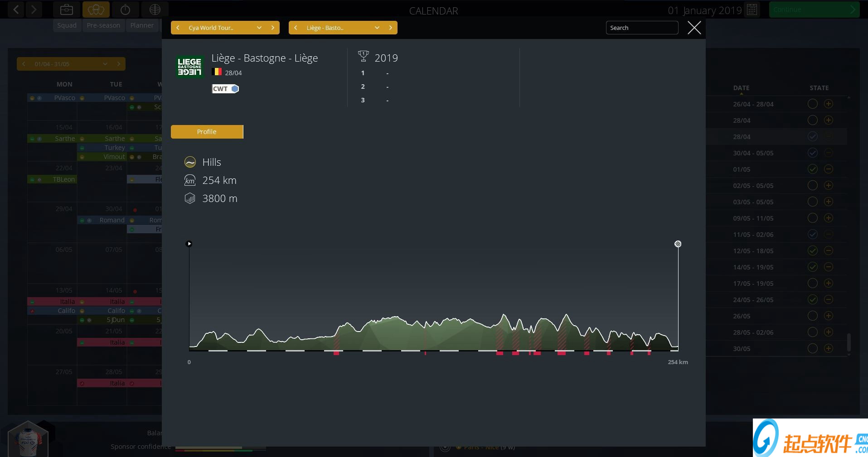868x457 pixels.
Task: Toggle state circle for 02/05 - 05/05
Action: coord(813,185)
